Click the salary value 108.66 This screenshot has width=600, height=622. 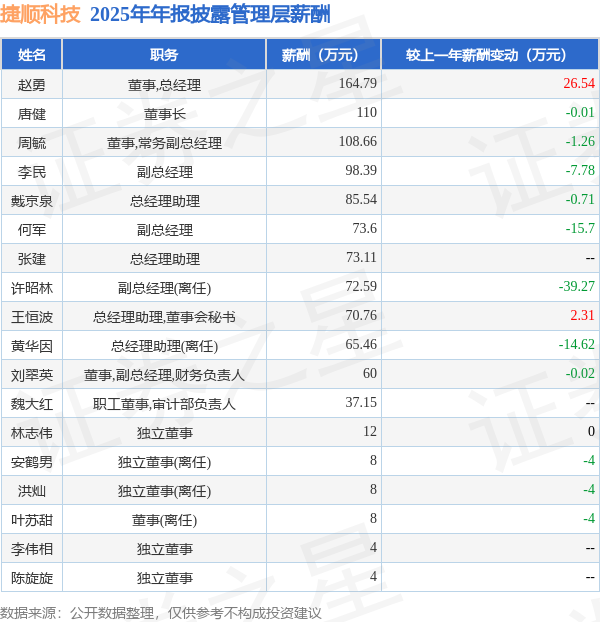click(x=358, y=141)
